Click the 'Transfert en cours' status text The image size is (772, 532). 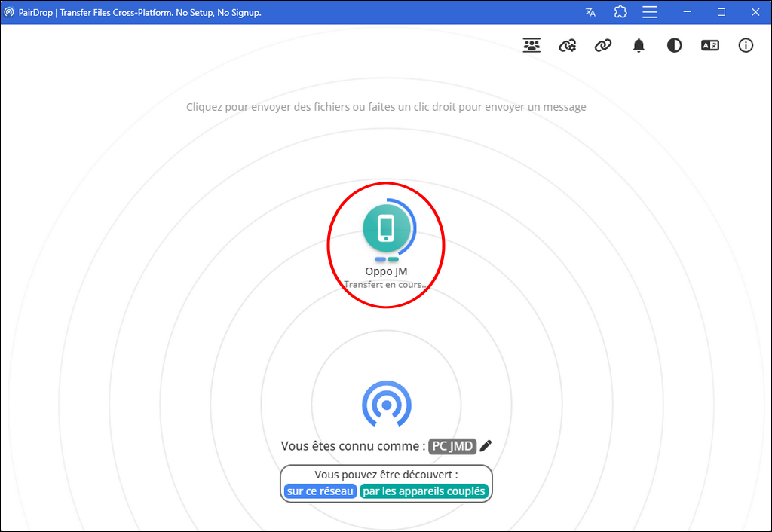pos(385,285)
